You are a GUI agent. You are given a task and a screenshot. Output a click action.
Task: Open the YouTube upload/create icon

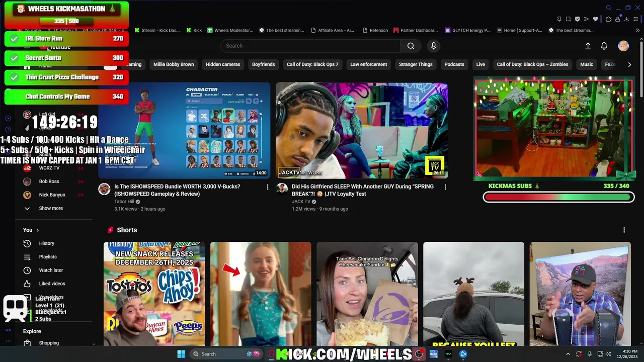coord(588,46)
